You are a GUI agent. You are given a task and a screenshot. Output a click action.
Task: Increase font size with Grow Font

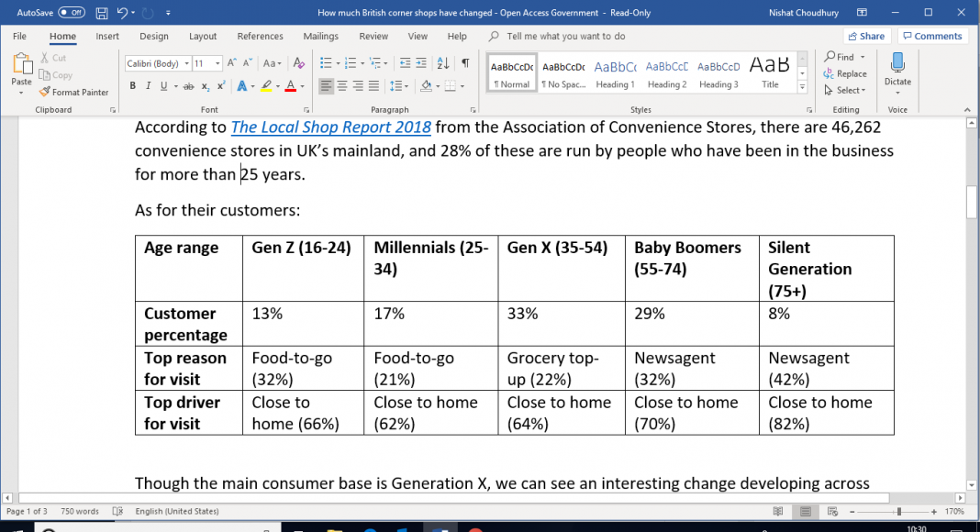point(232,63)
